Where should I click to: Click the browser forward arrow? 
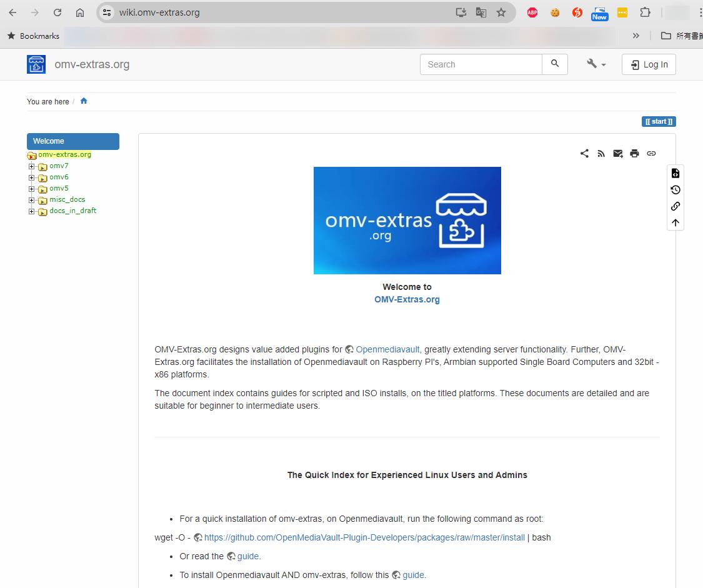34,12
